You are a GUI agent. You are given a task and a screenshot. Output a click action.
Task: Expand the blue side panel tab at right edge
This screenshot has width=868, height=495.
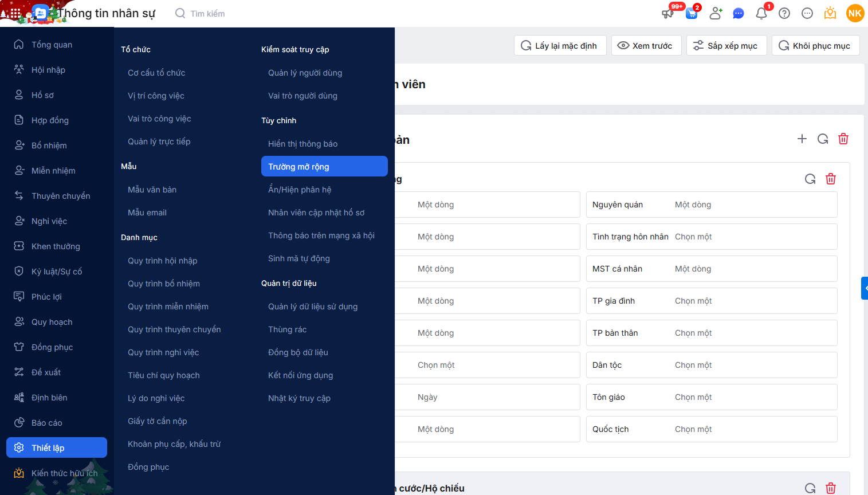(x=865, y=288)
